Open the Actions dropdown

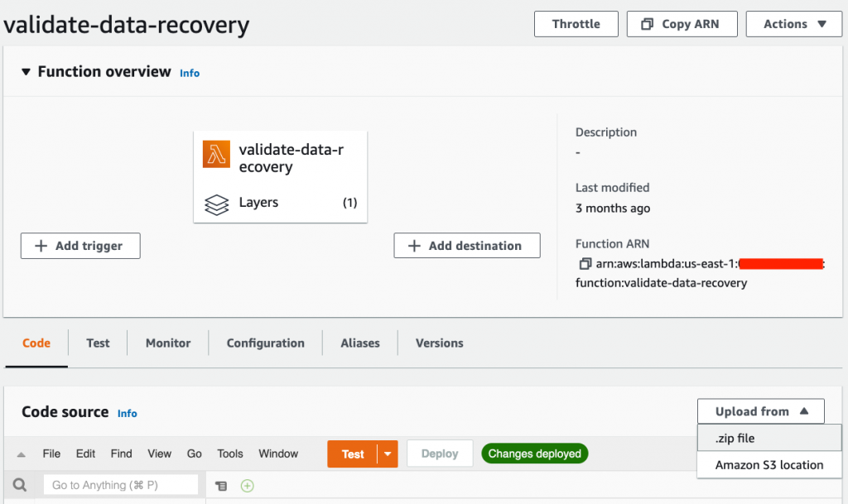pos(793,24)
